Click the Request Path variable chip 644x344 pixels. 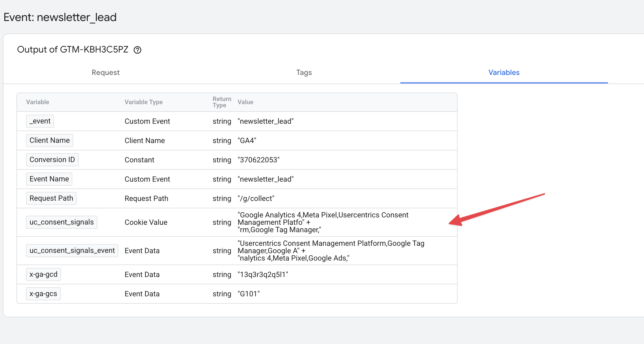pyautogui.click(x=51, y=198)
